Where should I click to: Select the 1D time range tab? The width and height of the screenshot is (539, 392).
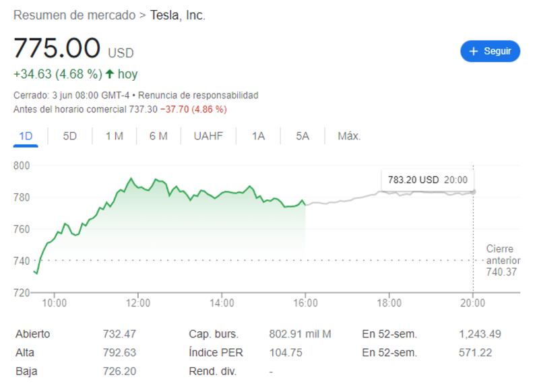[26, 136]
